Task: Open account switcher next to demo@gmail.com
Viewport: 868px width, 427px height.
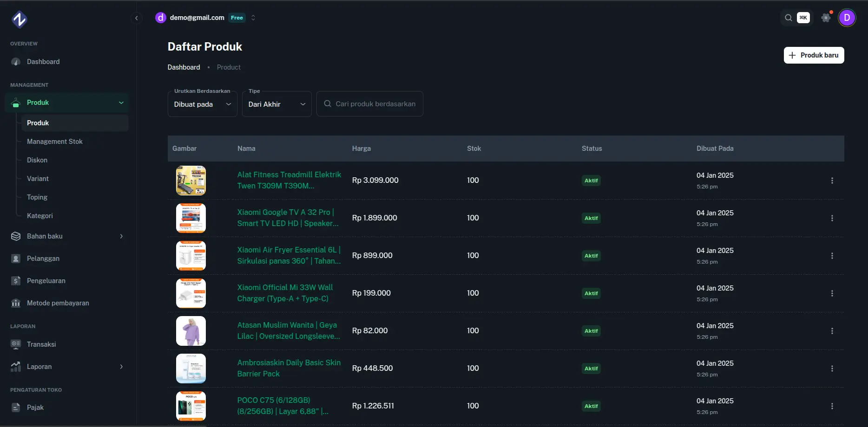Action: [253, 18]
